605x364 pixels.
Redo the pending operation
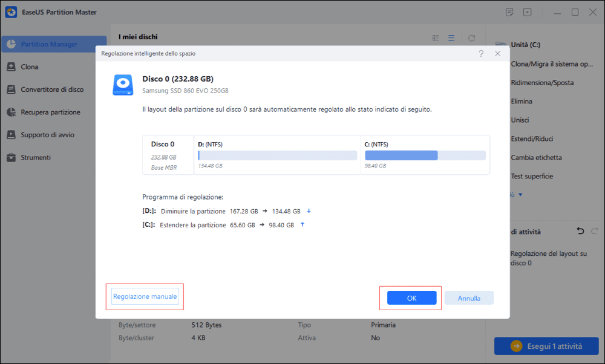pos(595,232)
